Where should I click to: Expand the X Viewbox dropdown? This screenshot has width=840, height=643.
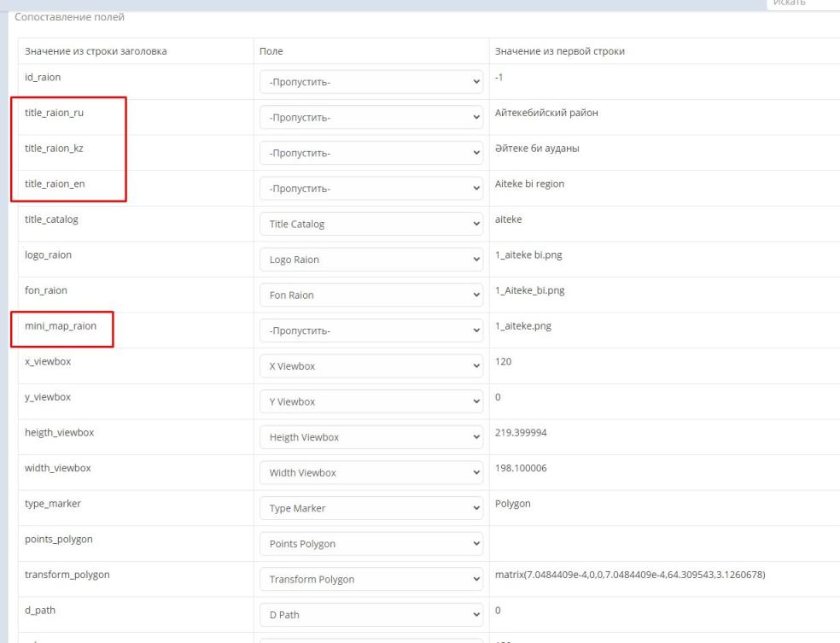pos(371,366)
